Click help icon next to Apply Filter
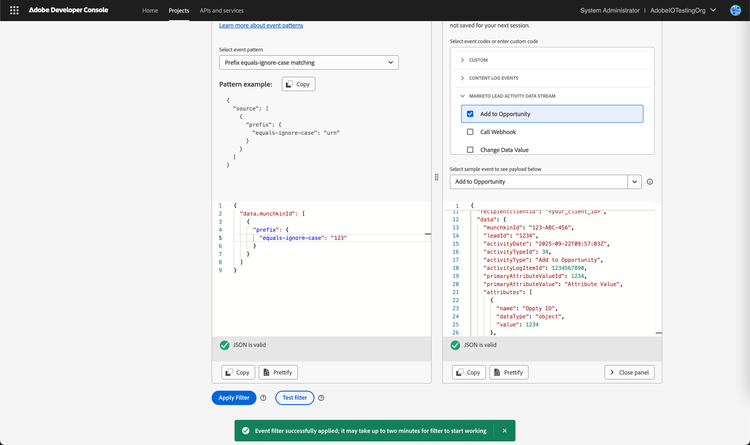The image size is (750, 445). pyautogui.click(x=263, y=398)
